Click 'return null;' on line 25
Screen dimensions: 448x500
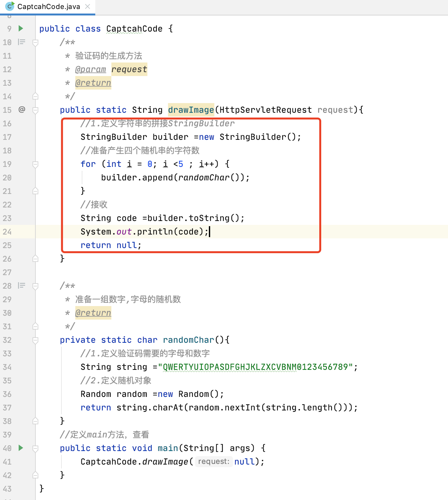[x=111, y=245]
